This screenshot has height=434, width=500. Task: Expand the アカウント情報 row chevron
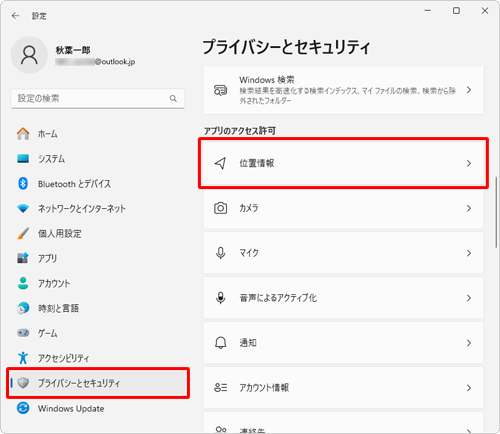click(469, 388)
